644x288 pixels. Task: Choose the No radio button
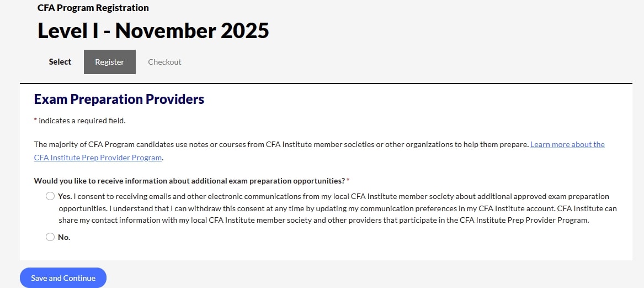click(50, 237)
